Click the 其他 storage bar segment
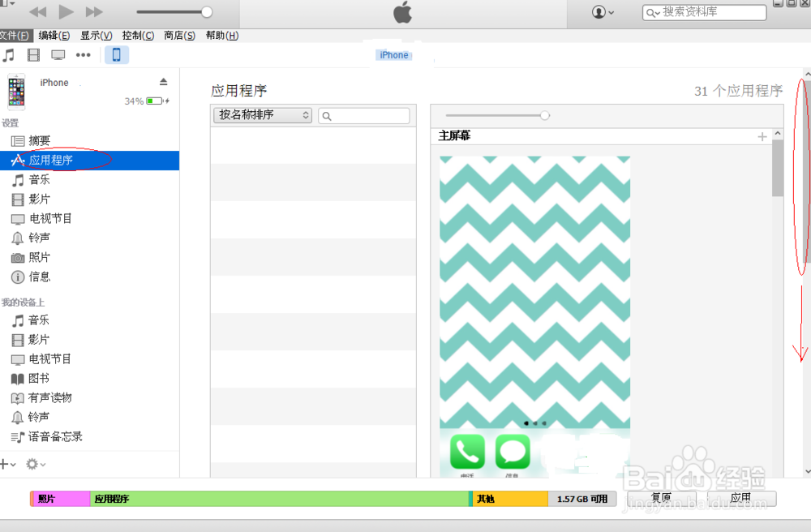 [510, 499]
